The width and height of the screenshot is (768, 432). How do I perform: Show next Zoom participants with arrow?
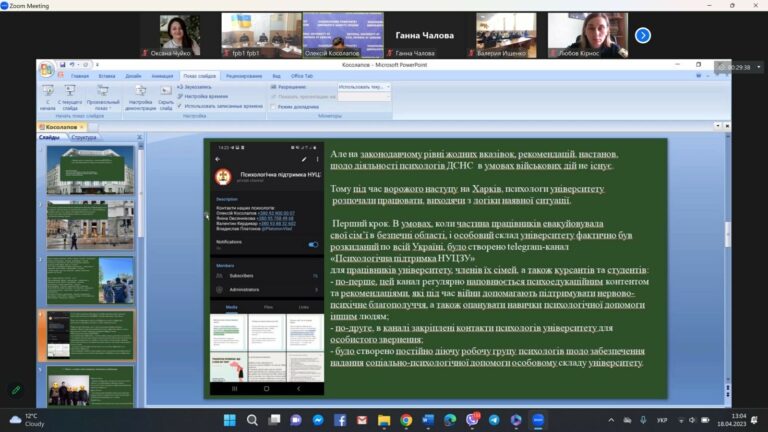click(x=643, y=35)
